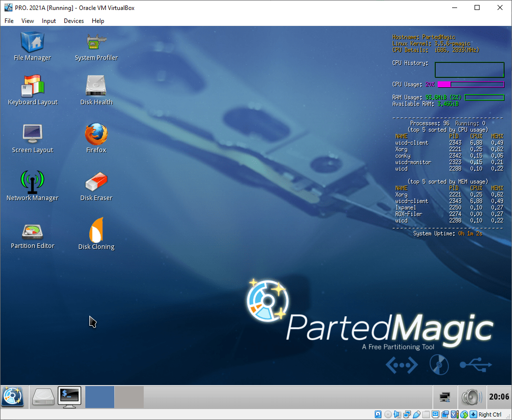Click the System Uptime readout

[448, 233]
